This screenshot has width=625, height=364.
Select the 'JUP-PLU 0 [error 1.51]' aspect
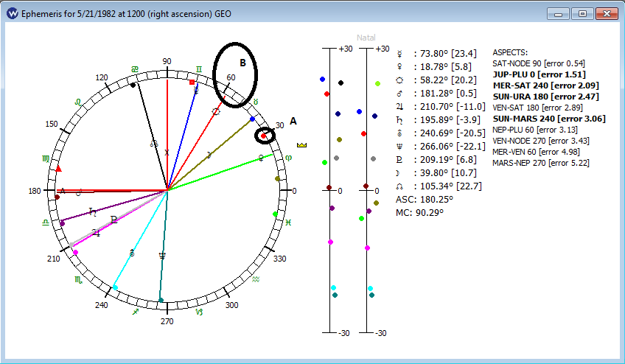(540, 74)
